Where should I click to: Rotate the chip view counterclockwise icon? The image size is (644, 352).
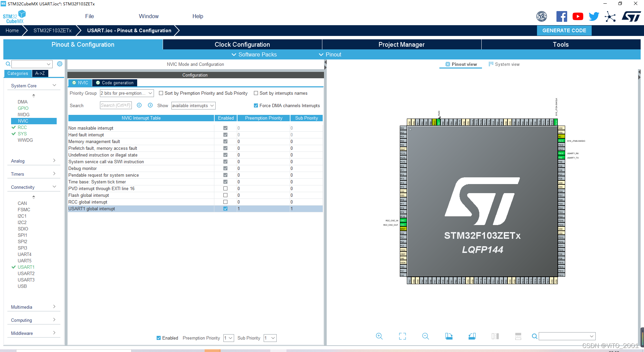472,336
